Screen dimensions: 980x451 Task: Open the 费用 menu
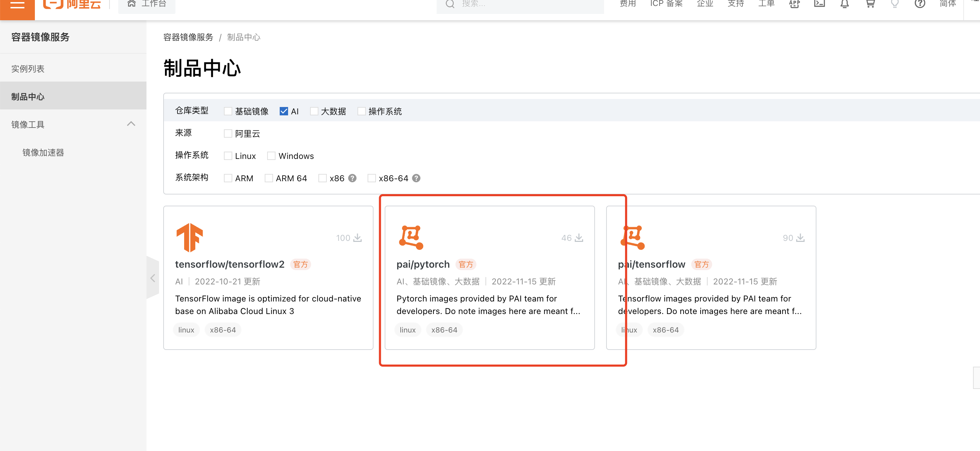pyautogui.click(x=628, y=4)
